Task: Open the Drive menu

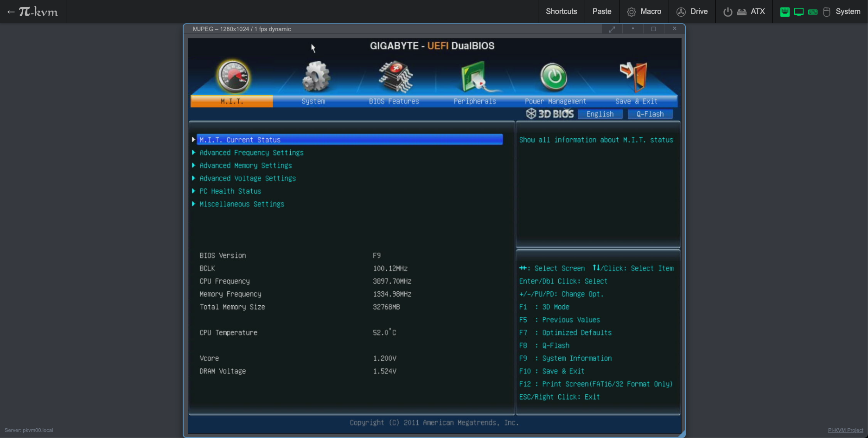Action: tap(692, 12)
